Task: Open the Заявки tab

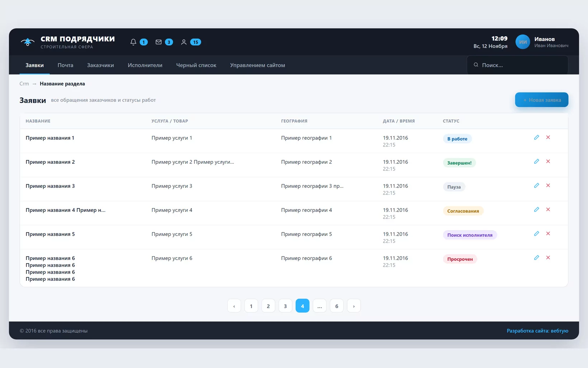Action: [x=34, y=65]
